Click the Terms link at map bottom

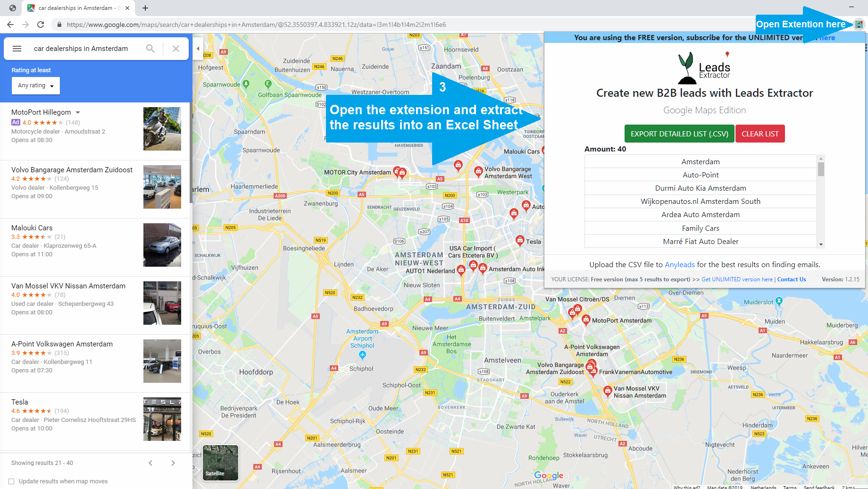[x=790, y=487]
